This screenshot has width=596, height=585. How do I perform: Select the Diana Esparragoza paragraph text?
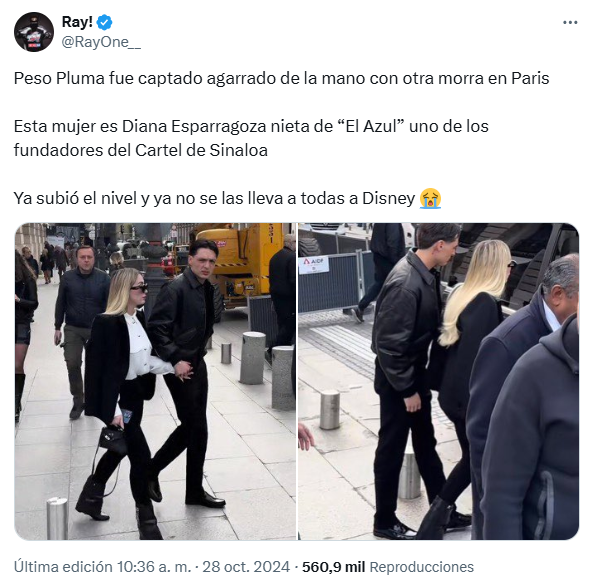coord(251,138)
